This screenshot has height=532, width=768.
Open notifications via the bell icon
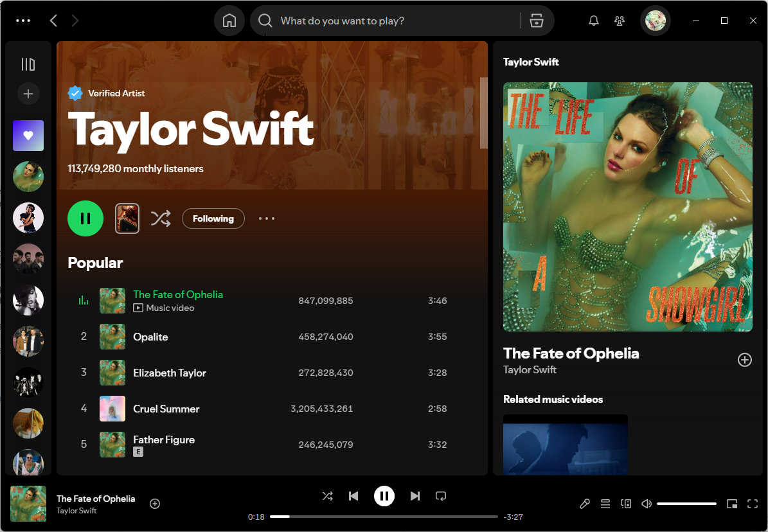point(593,21)
